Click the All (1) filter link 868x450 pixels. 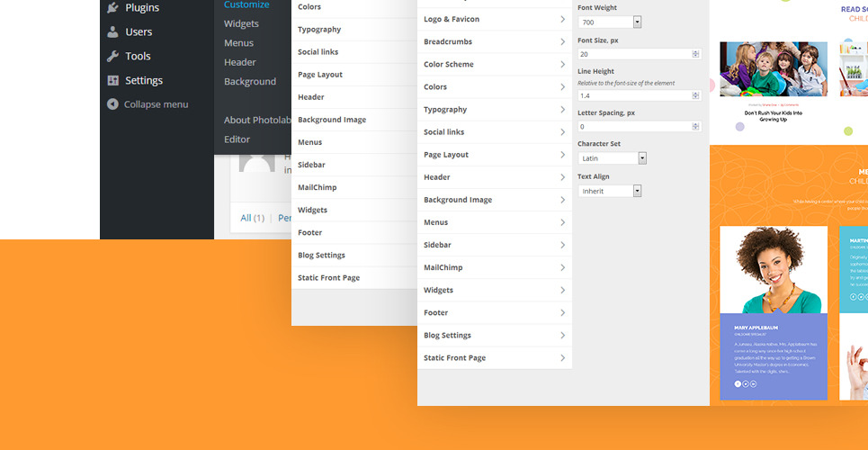[x=253, y=218]
